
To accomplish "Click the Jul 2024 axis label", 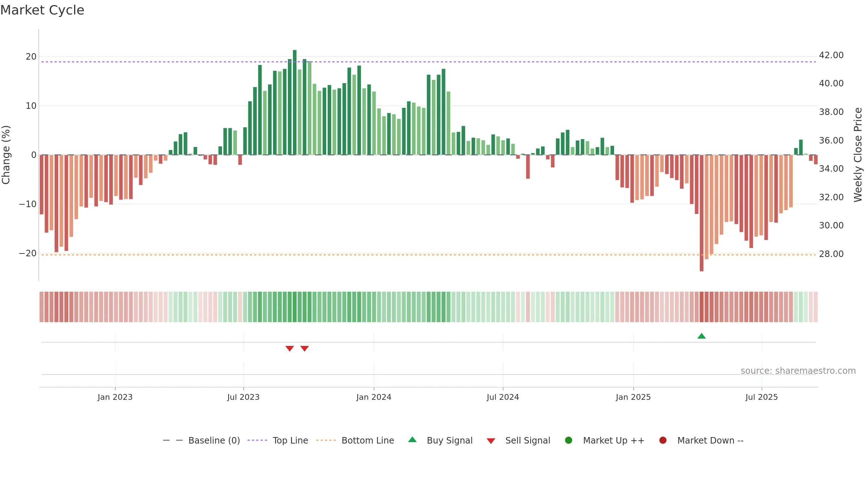I will point(503,397).
